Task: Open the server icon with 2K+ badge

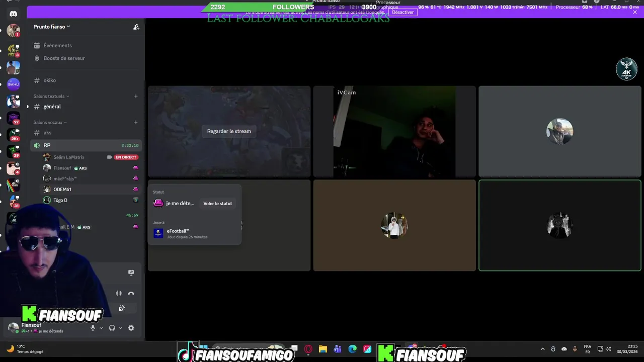Action: [x=14, y=135]
